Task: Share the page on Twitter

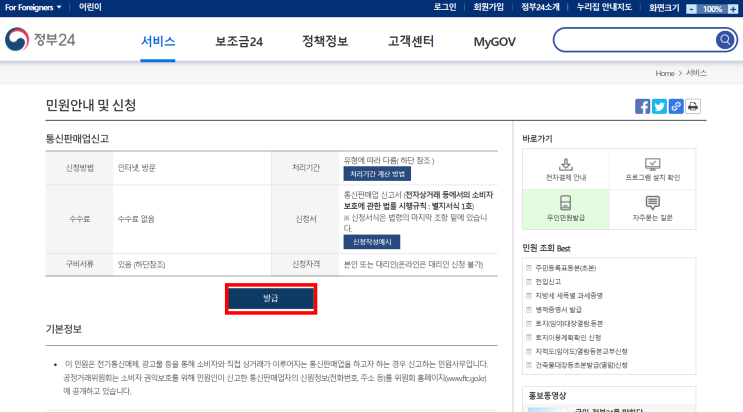Action: (659, 106)
